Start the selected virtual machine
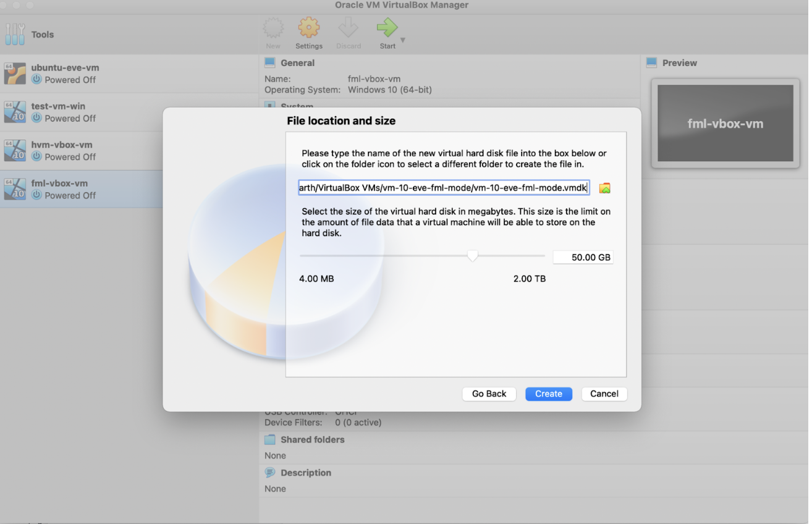 pyautogui.click(x=387, y=28)
